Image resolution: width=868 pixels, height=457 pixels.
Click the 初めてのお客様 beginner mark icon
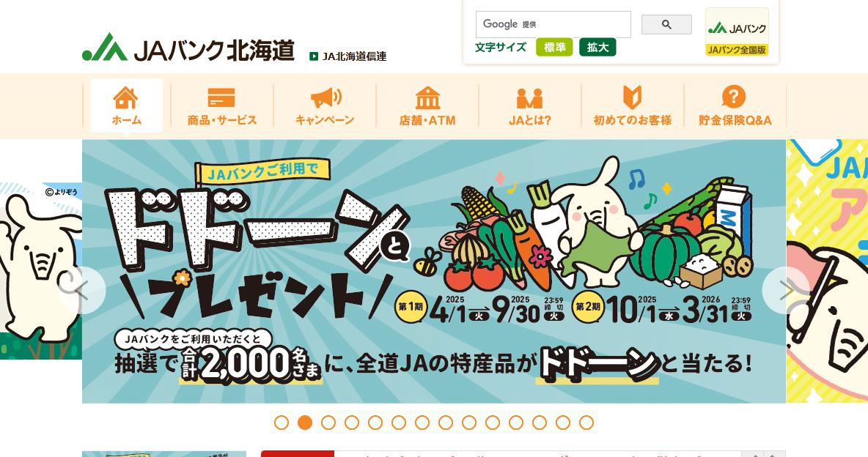click(632, 98)
